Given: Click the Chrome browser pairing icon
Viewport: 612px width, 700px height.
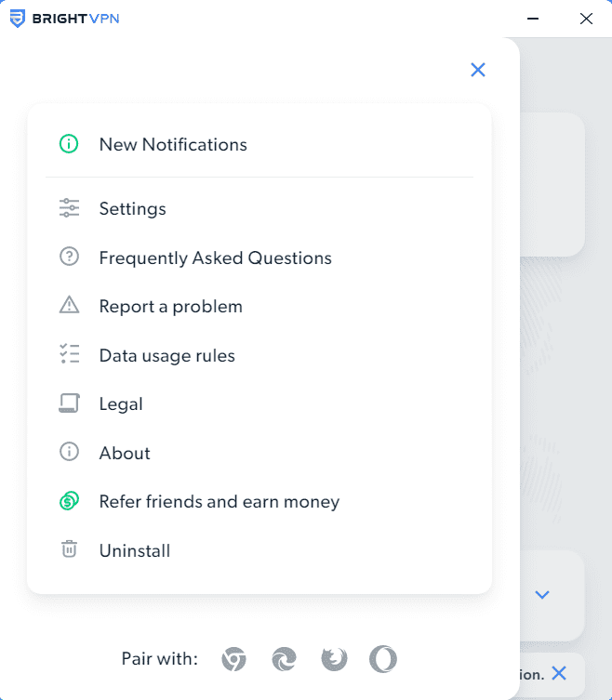Looking at the screenshot, I should click(233, 659).
